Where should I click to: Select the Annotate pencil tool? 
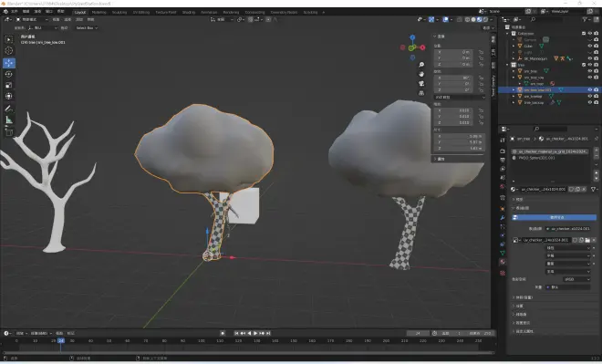tap(9, 109)
